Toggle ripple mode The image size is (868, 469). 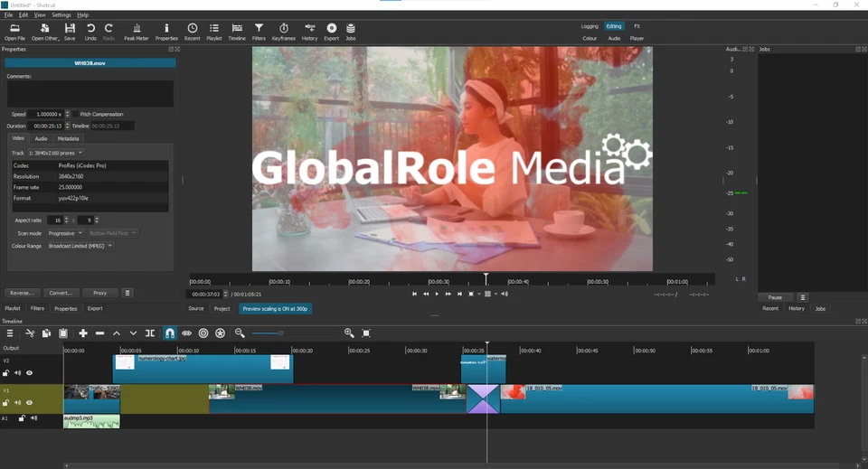pos(203,333)
